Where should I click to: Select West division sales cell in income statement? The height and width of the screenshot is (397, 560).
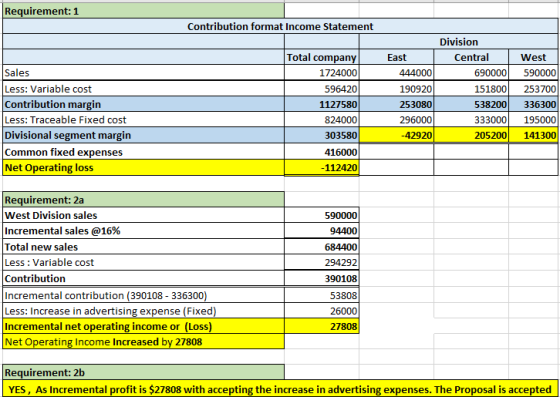pos(533,73)
